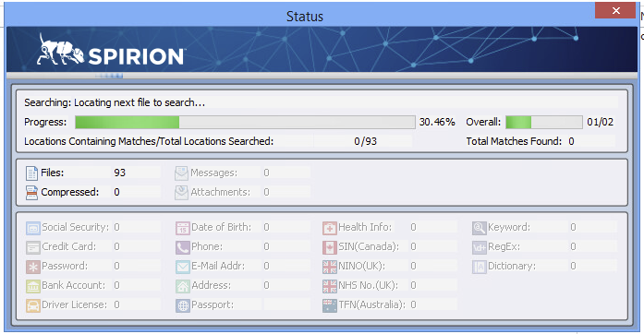Click the Social Security label
644x334 pixels.
click(76, 227)
